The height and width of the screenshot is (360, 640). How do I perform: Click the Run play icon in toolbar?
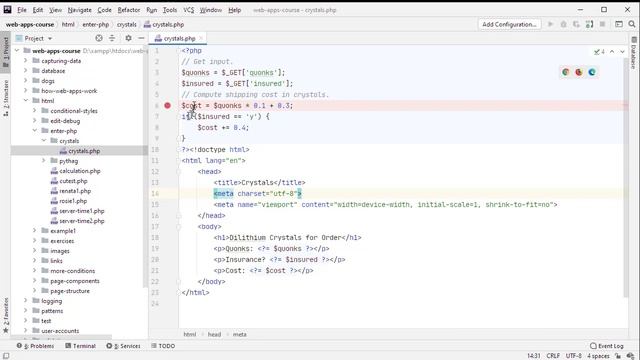(550, 24)
